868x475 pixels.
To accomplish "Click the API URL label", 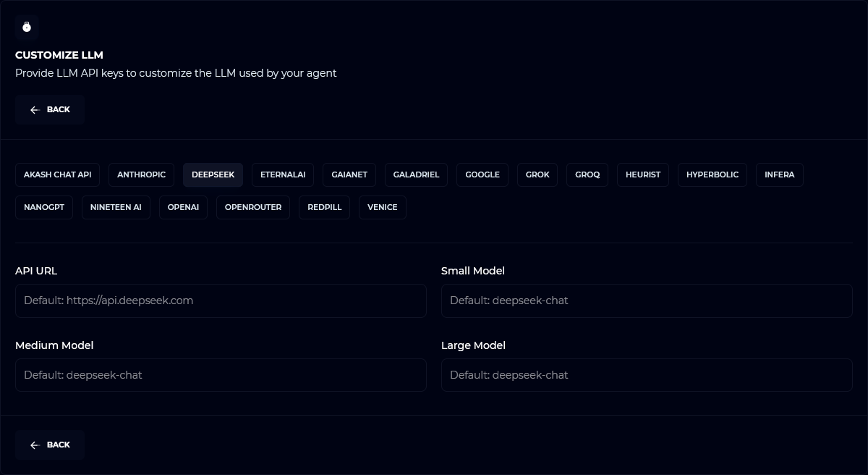I will coord(36,271).
